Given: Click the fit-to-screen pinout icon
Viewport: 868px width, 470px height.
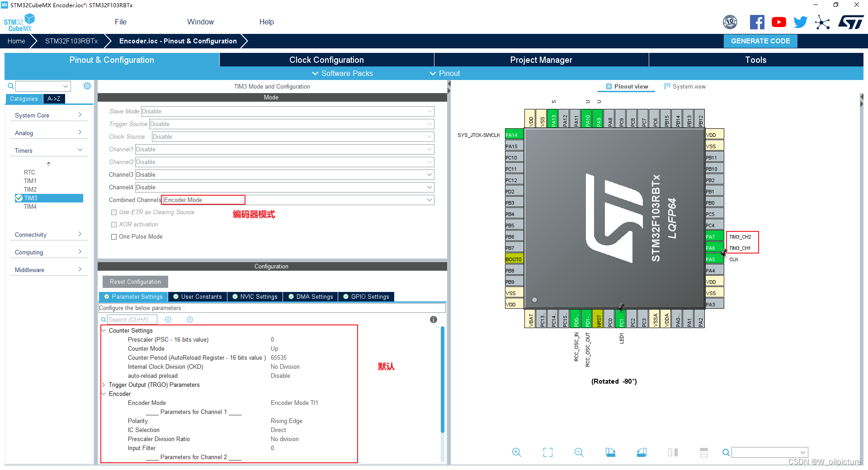Looking at the screenshot, I should coord(548,452).
